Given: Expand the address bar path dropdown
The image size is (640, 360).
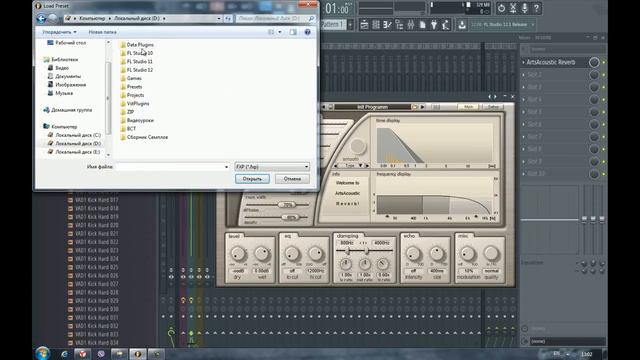Looking at the screenshot, I should coord(219,18).
